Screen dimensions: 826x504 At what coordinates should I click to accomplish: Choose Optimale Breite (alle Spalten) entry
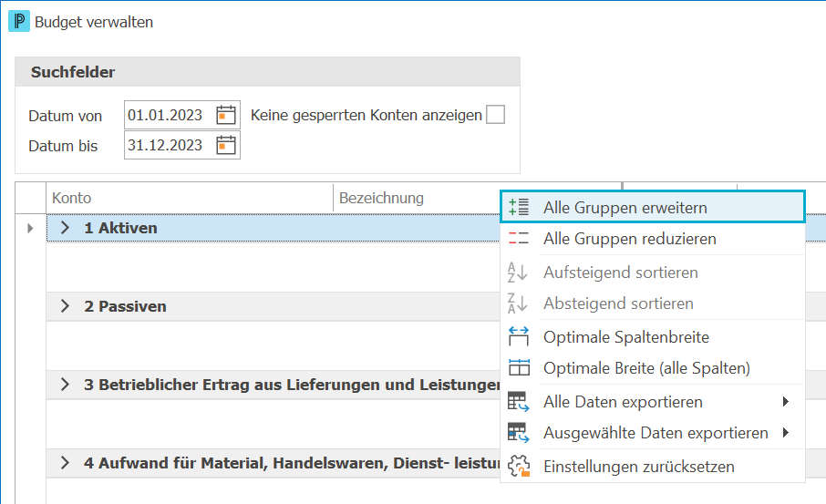click(x=653, y=367)
